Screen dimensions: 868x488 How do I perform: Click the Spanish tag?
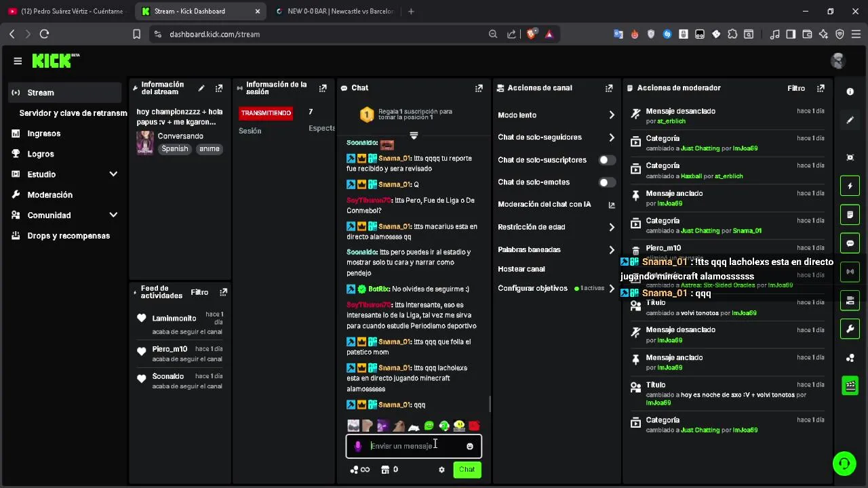point(175,149)
